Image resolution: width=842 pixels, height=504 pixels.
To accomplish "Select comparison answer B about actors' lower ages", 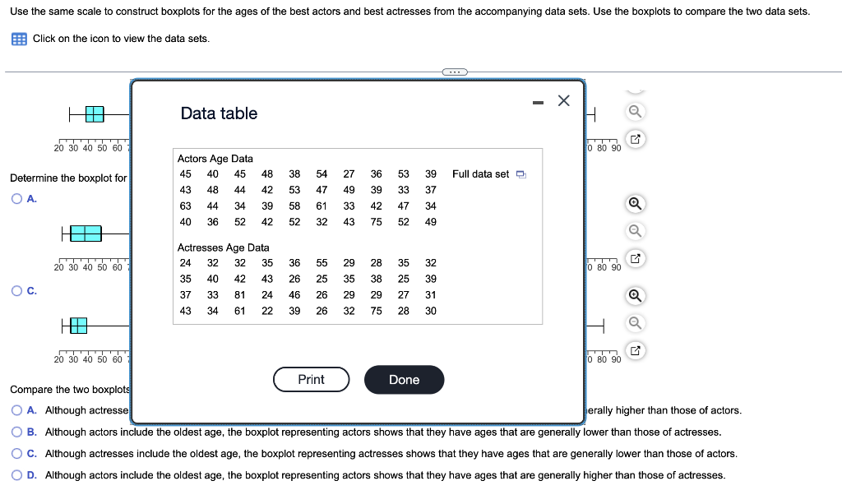I will coord(16,432).
